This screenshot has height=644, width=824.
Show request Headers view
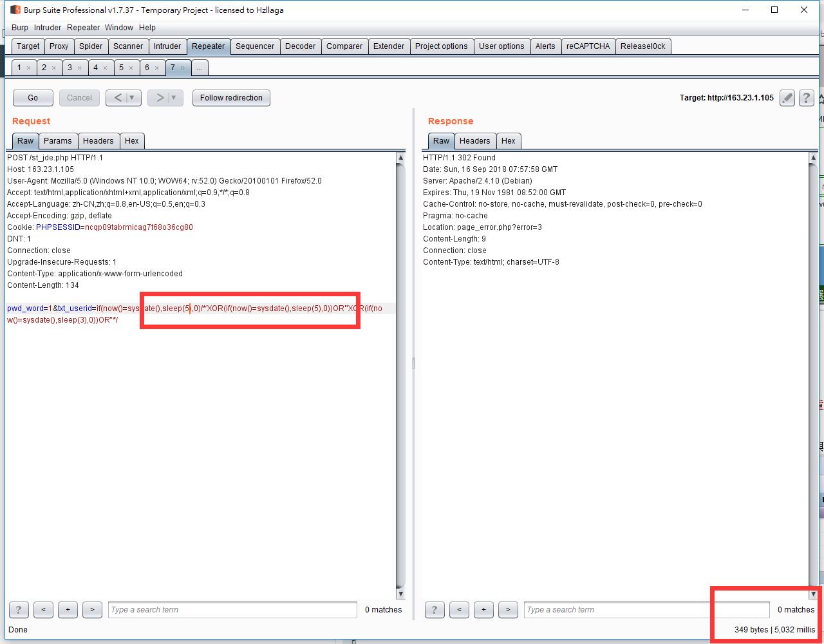(98, 141)
